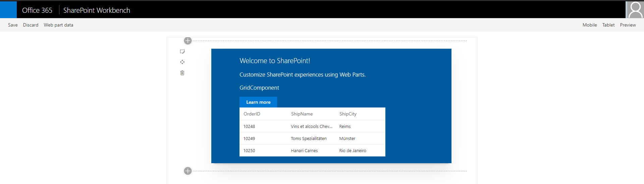Click the ShipCity column header
Image resolution: width=644 pixels, height=184 pixels.
[348, 114]
